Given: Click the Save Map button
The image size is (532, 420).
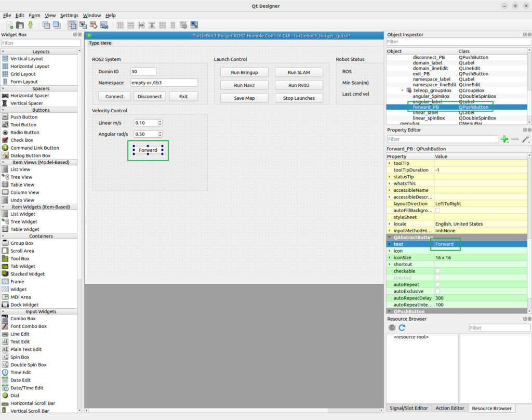Looking at the screenshot, I should (244, 98).
